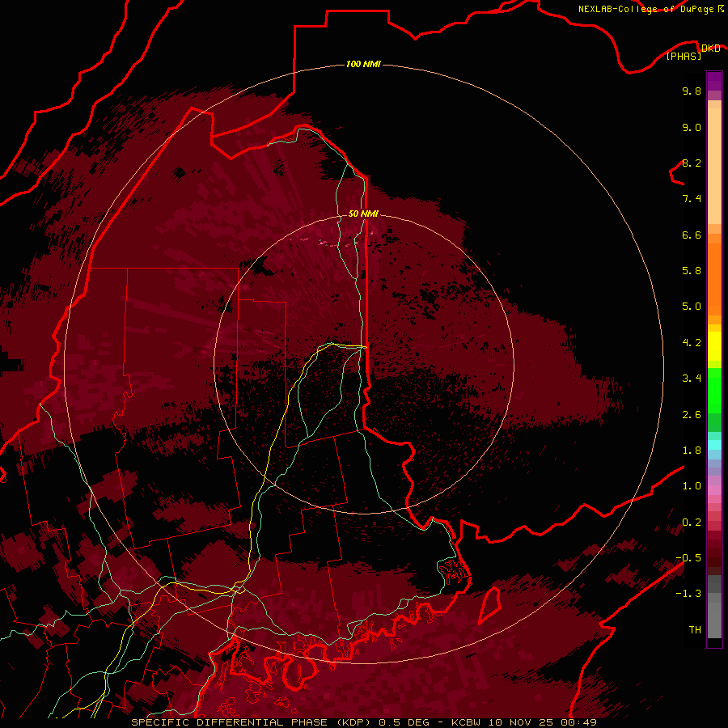Viewport: 728px width, 728px height.
Task: Click the yellow segment of the color bar
Action: (x=714, y=346)
